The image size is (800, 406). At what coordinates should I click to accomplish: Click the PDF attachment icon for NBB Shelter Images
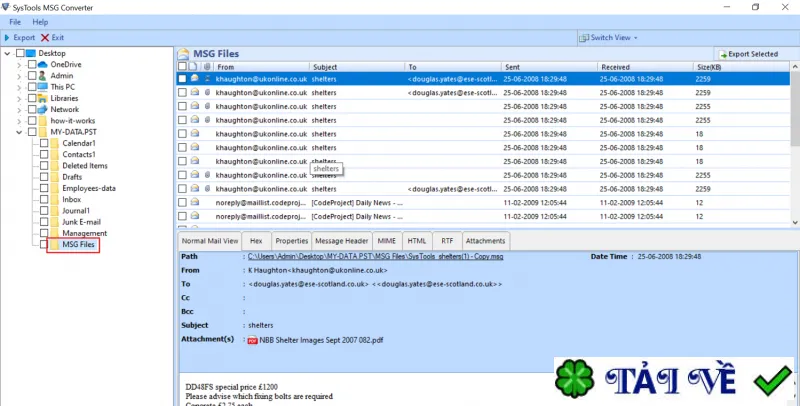(252, 340)
